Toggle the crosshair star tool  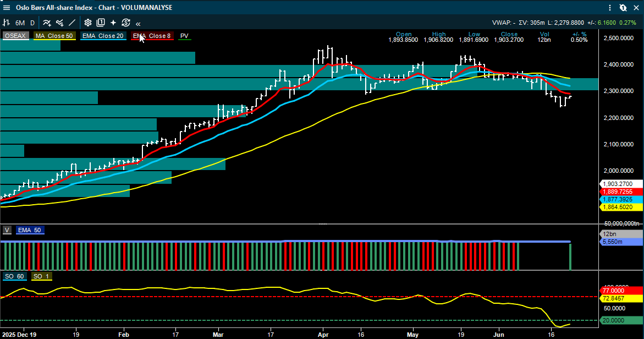113,23
